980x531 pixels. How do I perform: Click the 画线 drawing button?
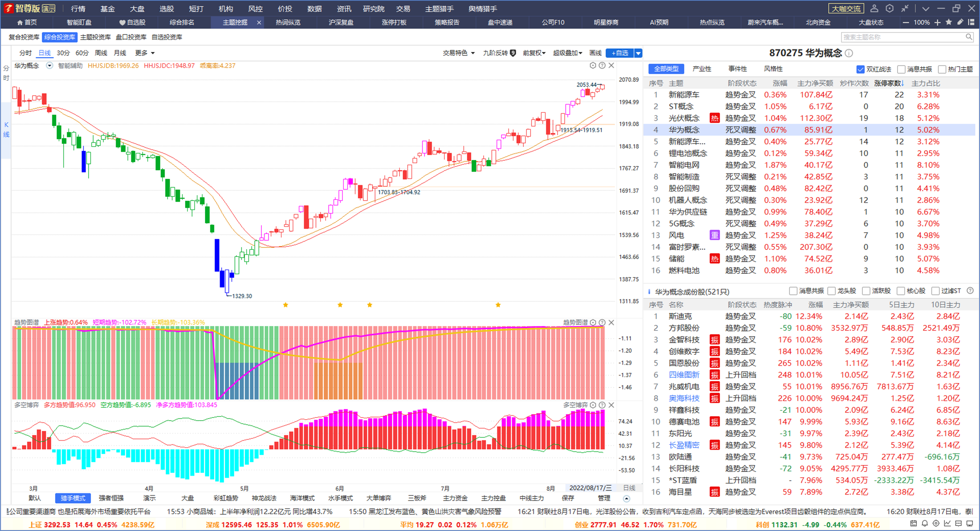(x=595, y=53)
